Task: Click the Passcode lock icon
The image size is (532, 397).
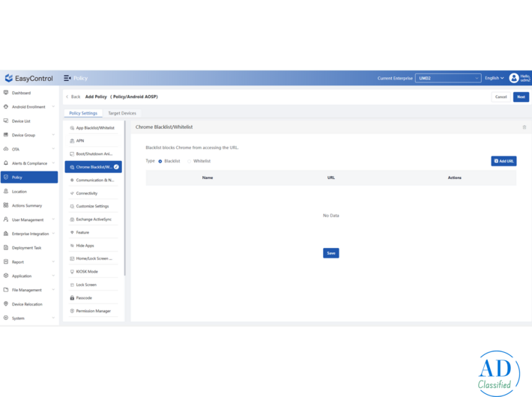Action: 72,298
